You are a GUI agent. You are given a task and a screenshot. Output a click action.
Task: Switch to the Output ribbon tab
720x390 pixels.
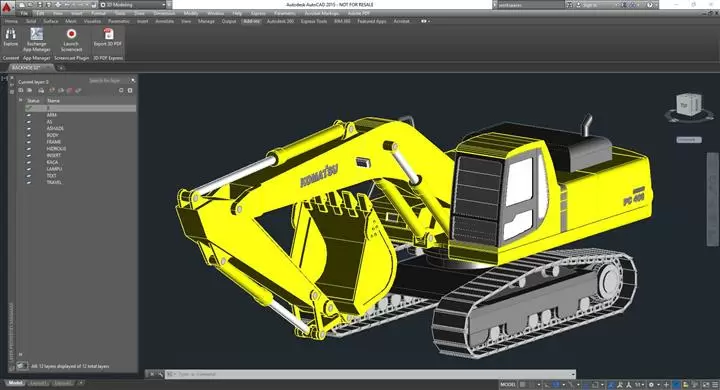229,21
